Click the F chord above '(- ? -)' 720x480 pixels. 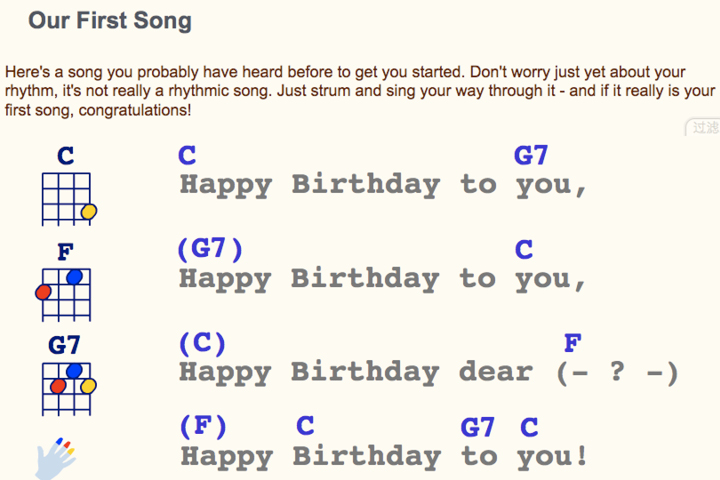pyautogui.click(x=573, y=344)
